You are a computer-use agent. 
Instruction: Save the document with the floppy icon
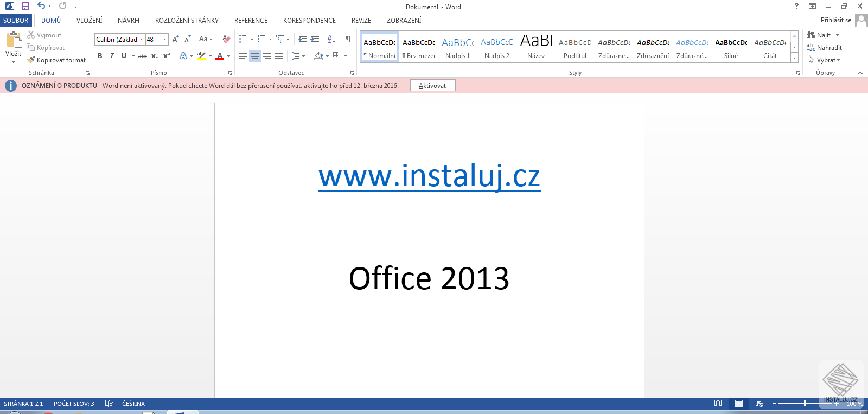tap(25, 6)
